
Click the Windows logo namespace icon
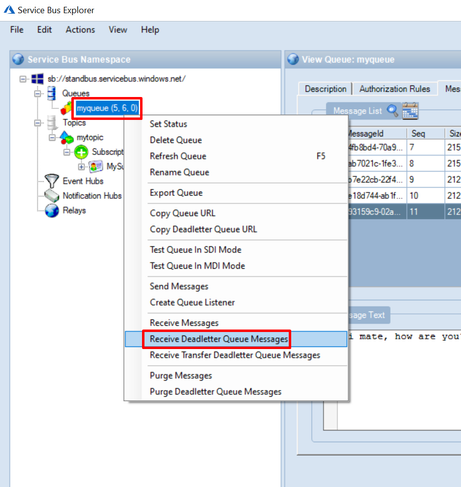37,79
